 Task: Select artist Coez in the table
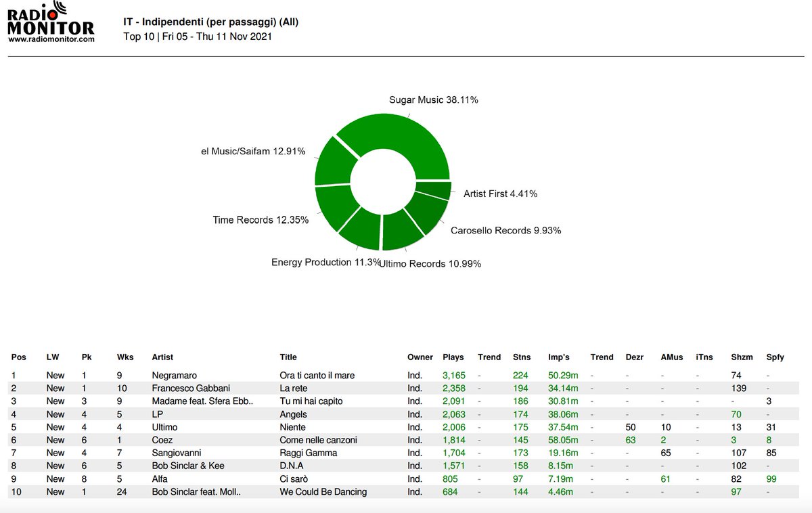(163, 440)
